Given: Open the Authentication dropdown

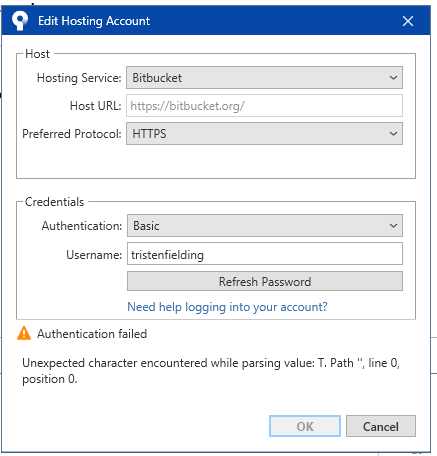Looking at the screenshot, I should tap(265, 226).
